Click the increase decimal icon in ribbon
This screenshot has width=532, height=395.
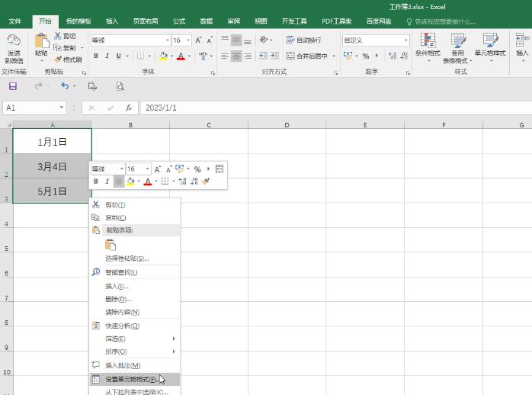[x=393, y=56]
